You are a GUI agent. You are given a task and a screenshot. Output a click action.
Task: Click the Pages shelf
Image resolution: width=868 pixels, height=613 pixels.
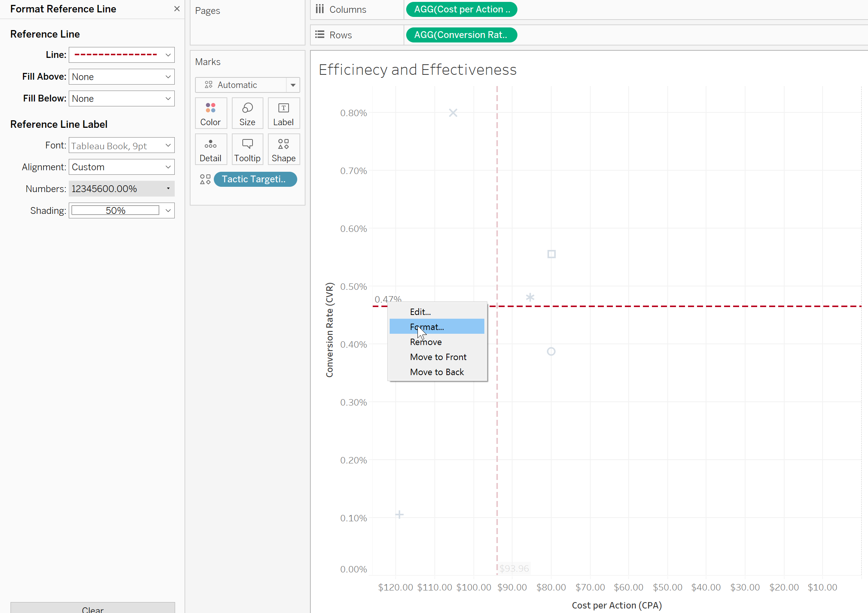pyautogui.click(x=247, y=23)
